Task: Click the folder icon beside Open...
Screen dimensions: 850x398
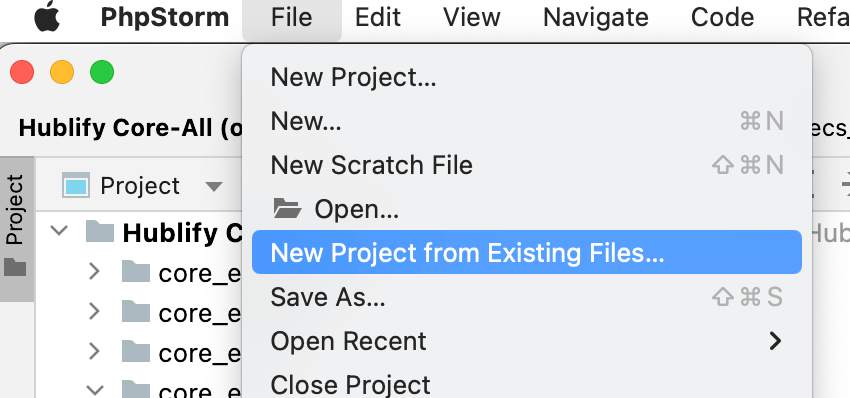Action: [287, 208]
